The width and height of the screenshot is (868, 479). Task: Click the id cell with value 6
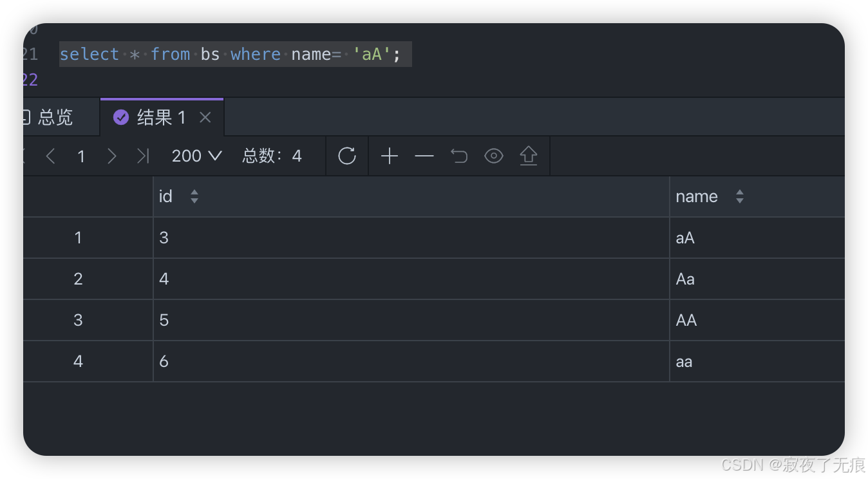click(411, 362)
